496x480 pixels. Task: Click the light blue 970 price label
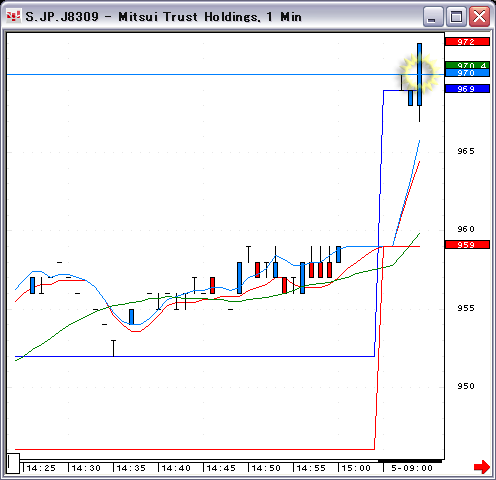(467, 73)
